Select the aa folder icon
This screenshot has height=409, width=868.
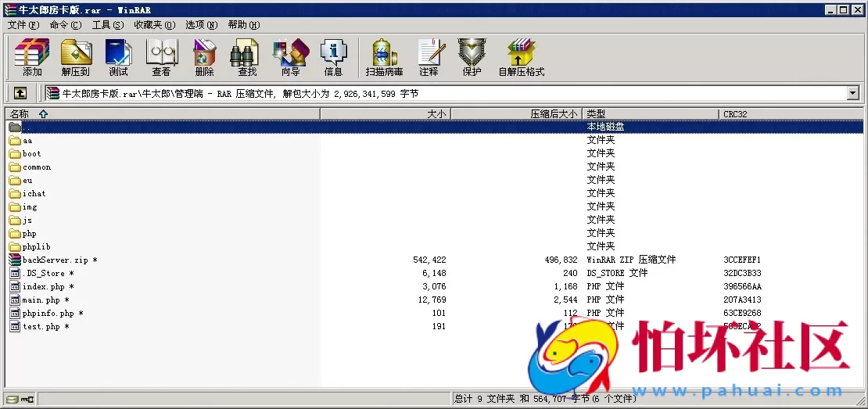coord(15,141)
